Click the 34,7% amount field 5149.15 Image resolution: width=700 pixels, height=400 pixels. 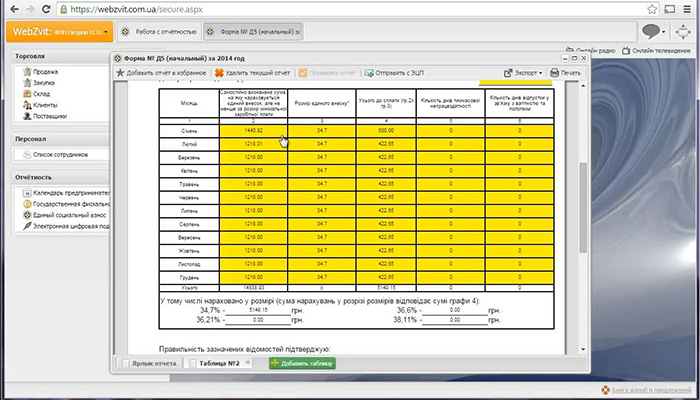point(258,311)
